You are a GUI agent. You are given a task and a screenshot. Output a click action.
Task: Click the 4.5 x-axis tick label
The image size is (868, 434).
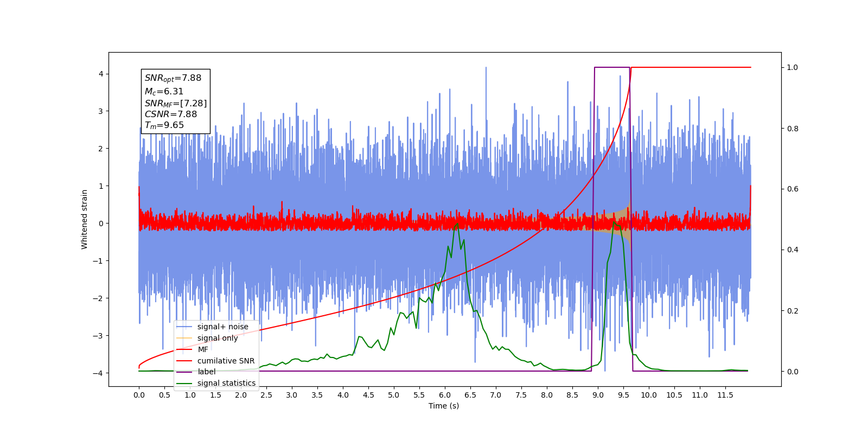pos(368,395)
